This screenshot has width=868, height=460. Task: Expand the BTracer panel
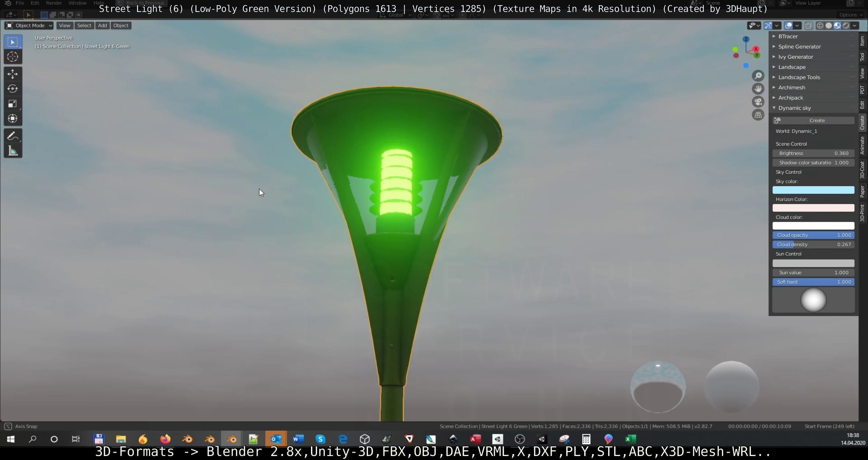(x=814, y=36)
